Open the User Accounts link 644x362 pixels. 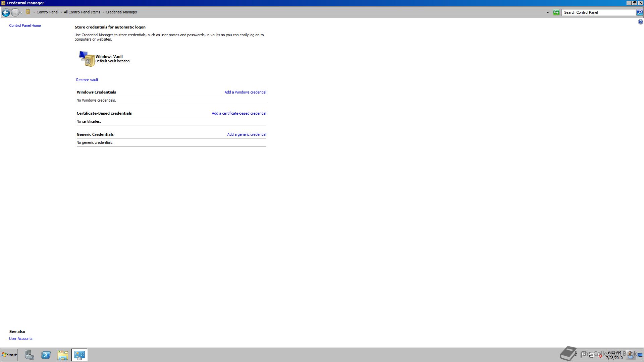[21, 339]
